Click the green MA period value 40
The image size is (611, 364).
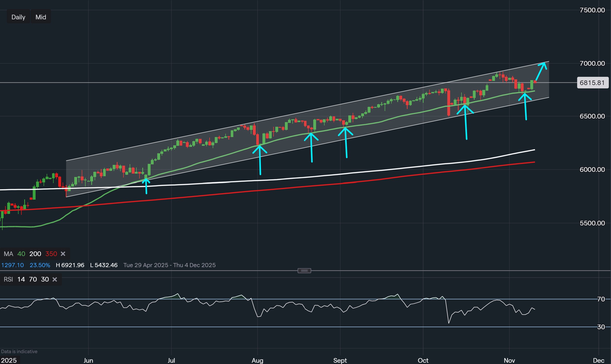coord(21,254)
